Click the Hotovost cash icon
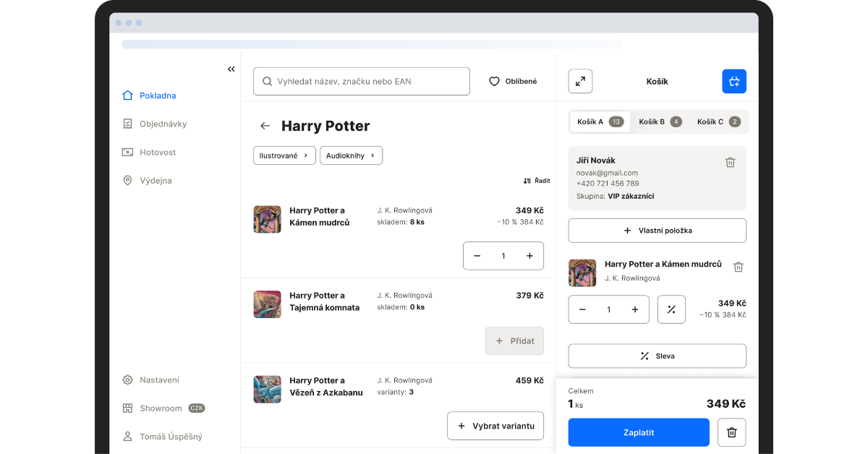 128,153
